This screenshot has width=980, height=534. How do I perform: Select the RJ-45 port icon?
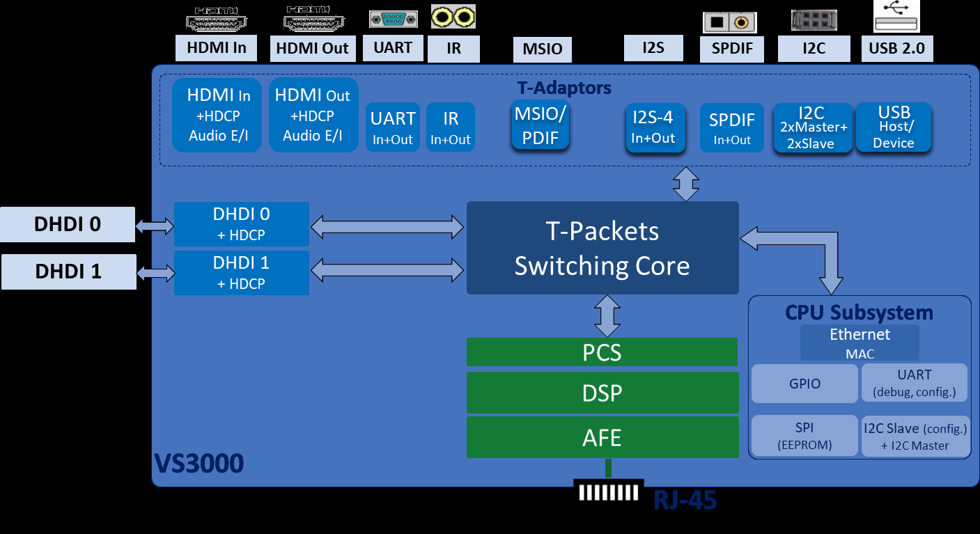pyautogui.click(x=608, y=491)
